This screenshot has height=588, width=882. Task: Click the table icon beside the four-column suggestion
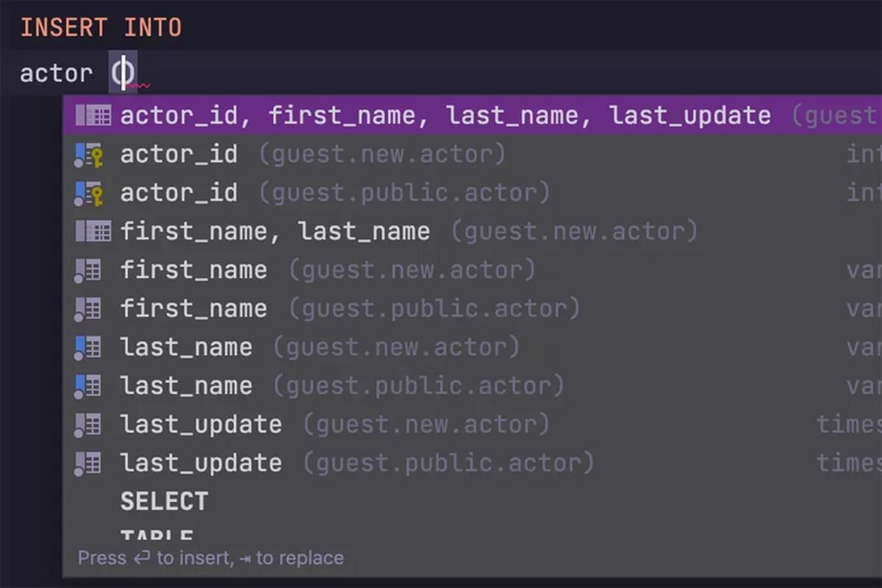click(93, 115)
